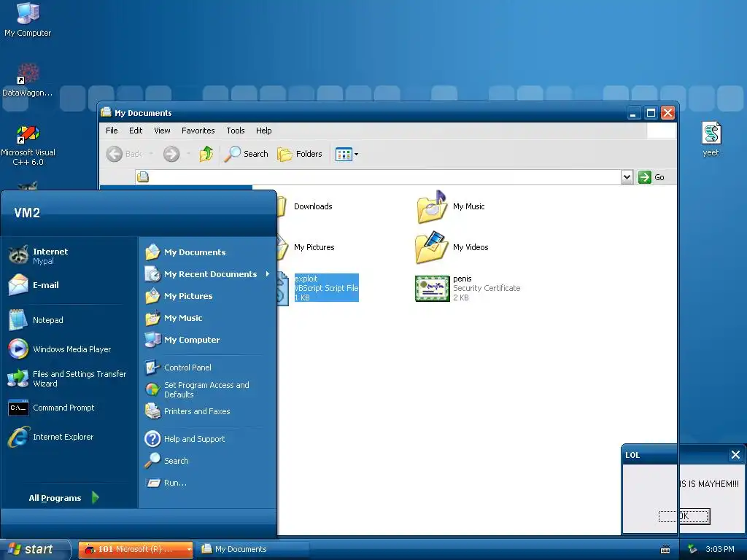This screenshot has height=560, width=747.
Task: Click the Back navigation button
Action: pos(124,154)
